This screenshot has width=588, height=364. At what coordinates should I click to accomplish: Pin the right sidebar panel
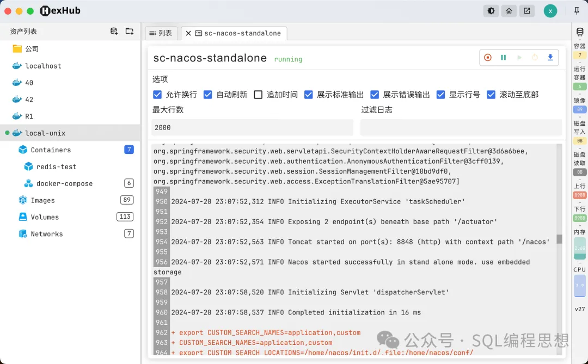577,11
